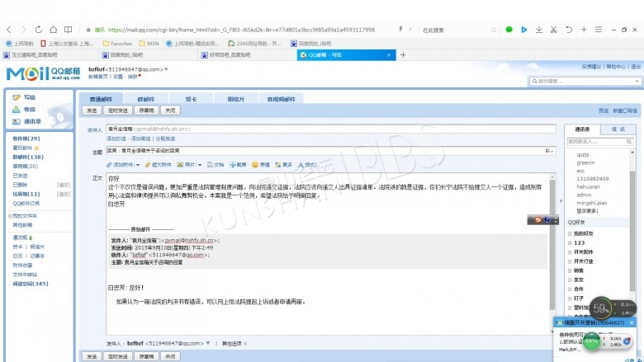Switch to 群邮件 tab
The image size is (644, 362).
(146, 98)
